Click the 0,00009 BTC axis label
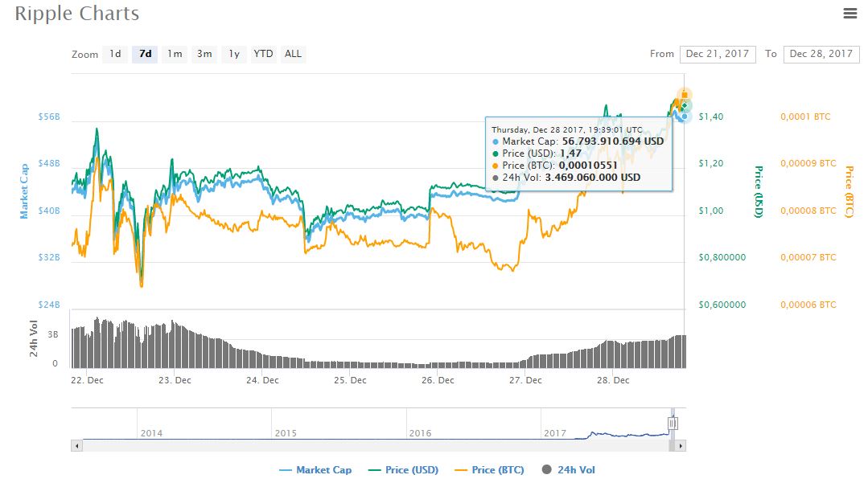Image resolution: width=868 pixels, height=483 pixels. [x=808, y=163]
